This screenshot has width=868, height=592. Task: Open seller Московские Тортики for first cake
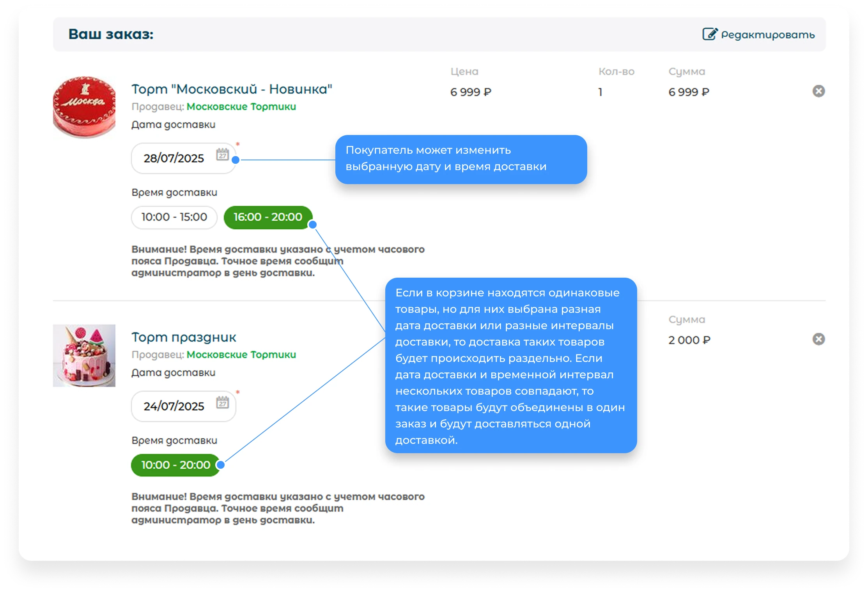point(241,107)
